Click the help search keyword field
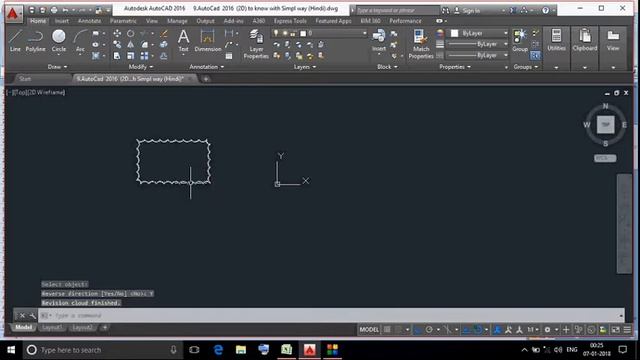This screenshot has height=360, width=640. pos(398,11)
